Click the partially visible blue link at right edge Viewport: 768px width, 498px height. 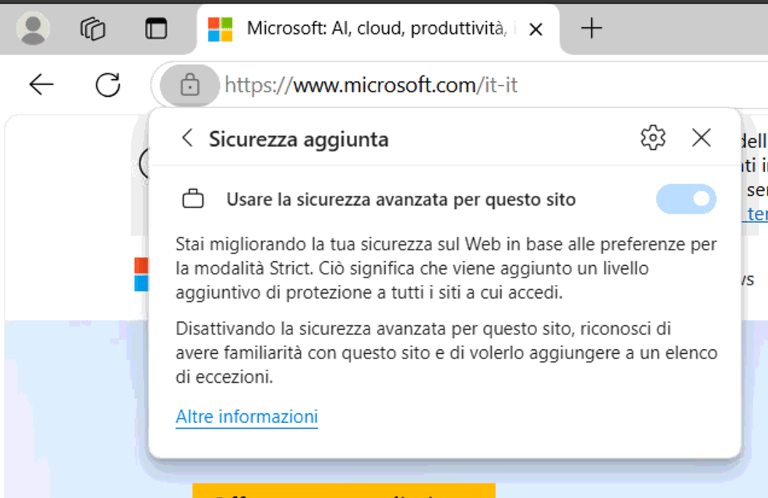(x=757, y=214)
